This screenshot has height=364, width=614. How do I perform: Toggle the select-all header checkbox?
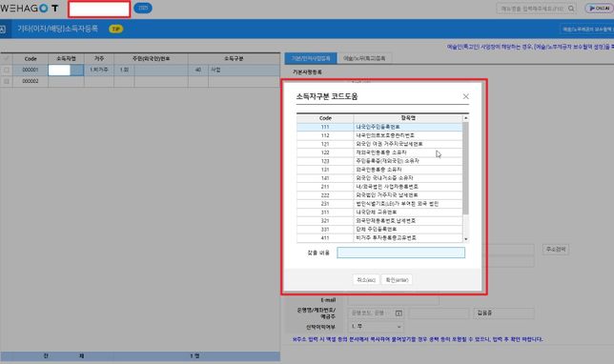7,58
